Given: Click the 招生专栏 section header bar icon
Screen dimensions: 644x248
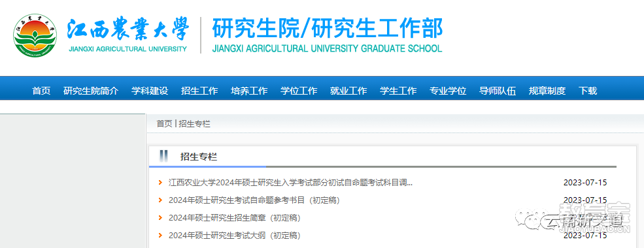Looking at the screenshot, I should pyautogui.click(x=163, y=156).
